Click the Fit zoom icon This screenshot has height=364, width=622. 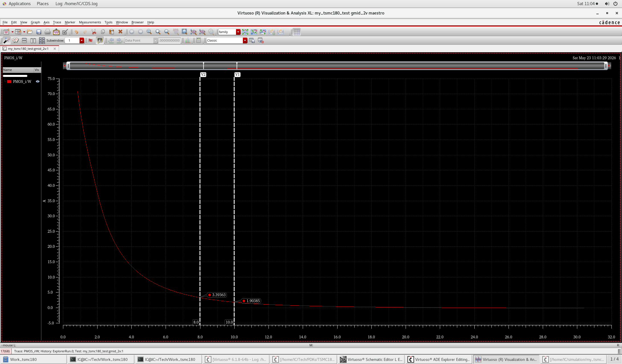[x=149, y=32]
